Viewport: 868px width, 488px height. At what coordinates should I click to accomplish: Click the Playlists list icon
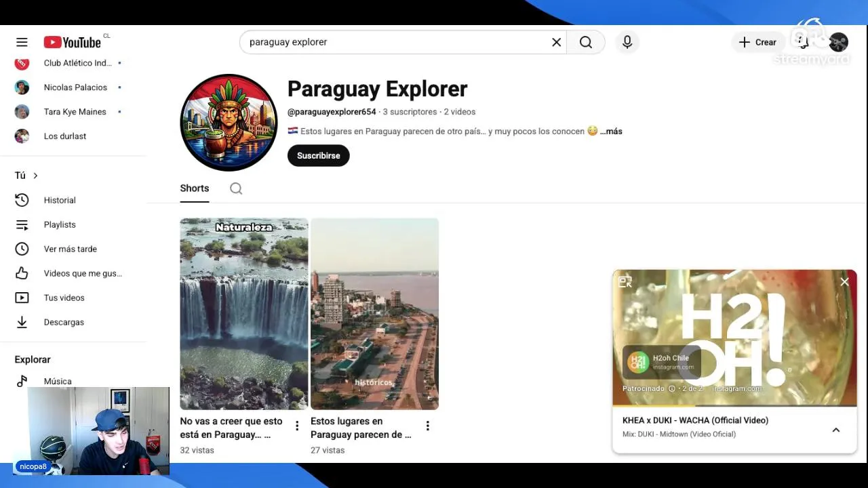click(22, 224)
